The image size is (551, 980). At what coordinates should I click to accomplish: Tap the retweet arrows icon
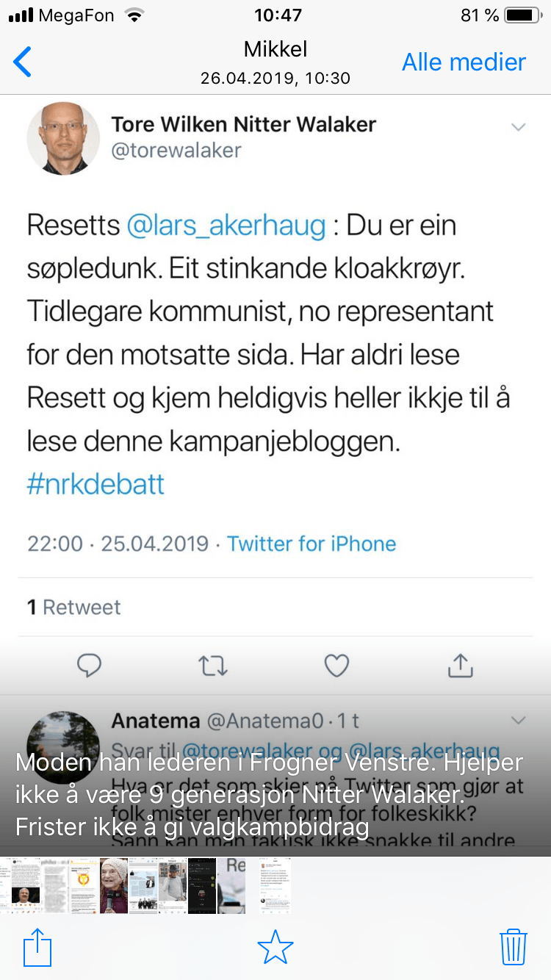214,666
